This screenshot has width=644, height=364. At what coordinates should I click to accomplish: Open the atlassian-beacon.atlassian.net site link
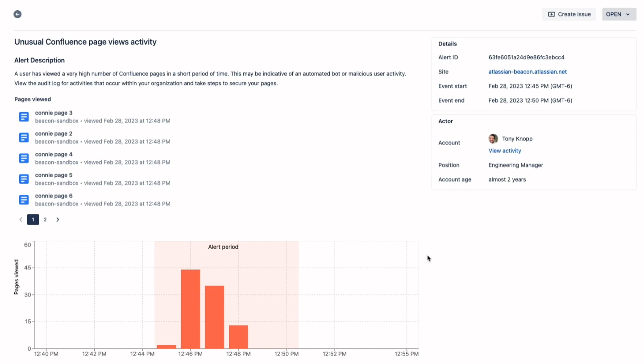point(527,72)
